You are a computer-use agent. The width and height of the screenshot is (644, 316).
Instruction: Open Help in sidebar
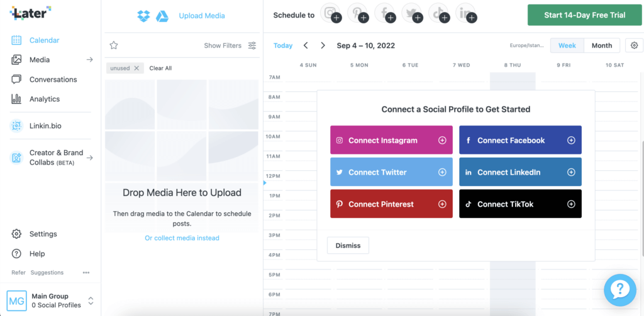click(x=37, y=254)
